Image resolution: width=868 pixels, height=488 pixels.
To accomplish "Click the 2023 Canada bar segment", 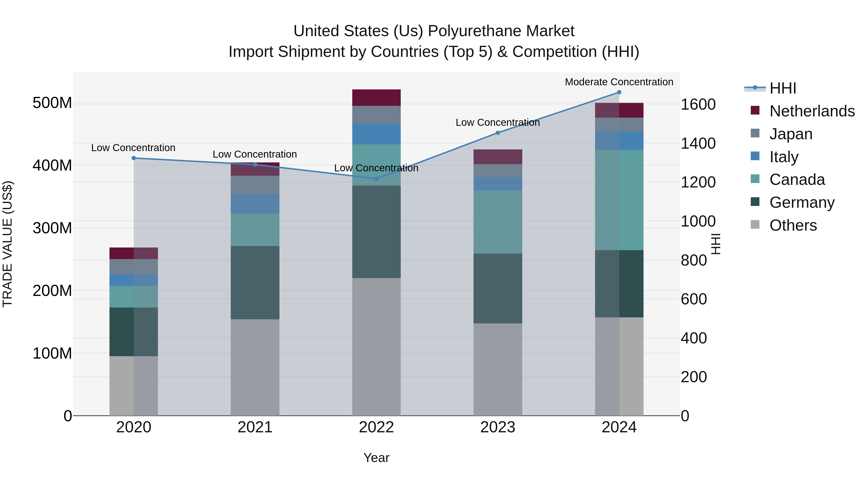I will pos(498,222).
